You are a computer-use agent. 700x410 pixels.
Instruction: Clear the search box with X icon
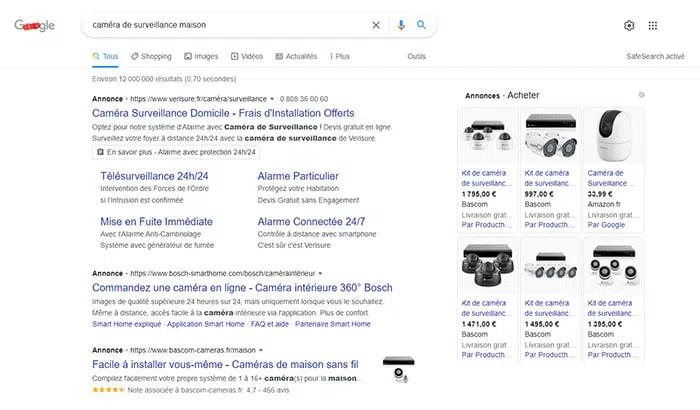[x=376, y=25]
